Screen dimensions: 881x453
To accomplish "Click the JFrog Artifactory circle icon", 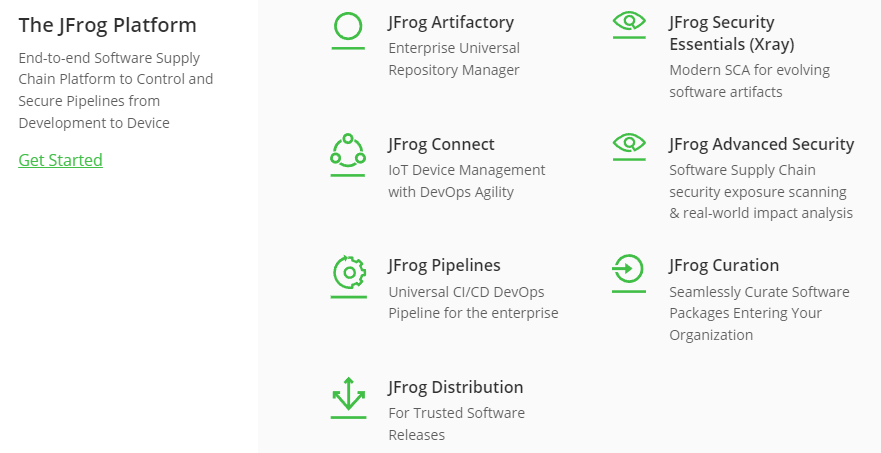I will pos(348,31).
